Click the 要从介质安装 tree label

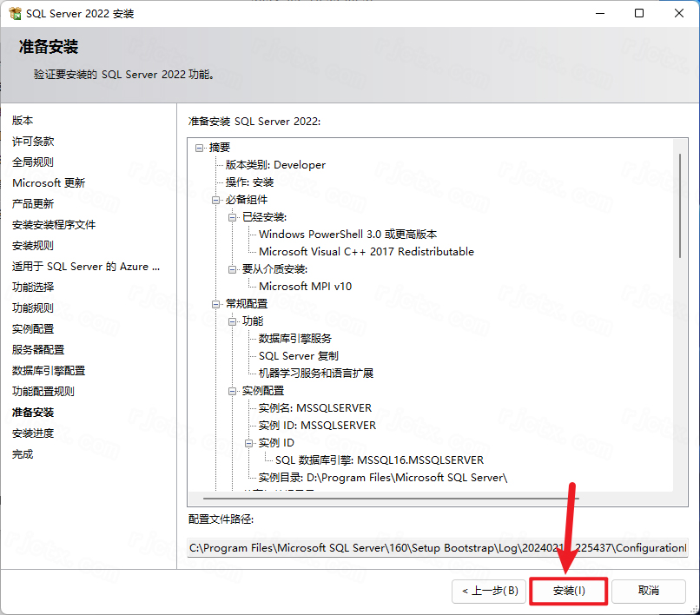274,269
